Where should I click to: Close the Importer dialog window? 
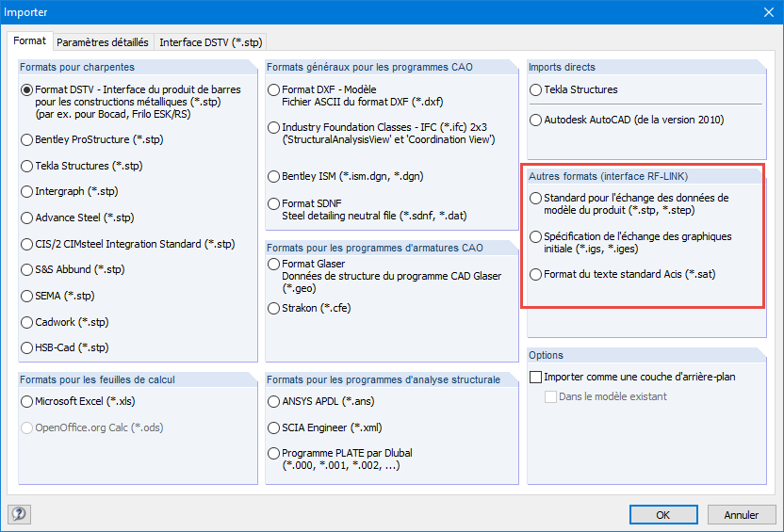point(764,12)
